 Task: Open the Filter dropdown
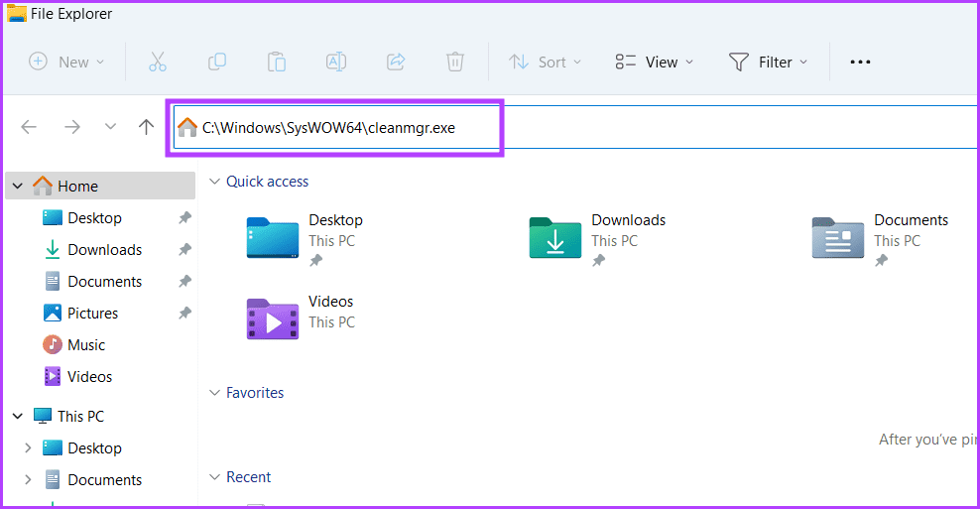tap(768, 62)
